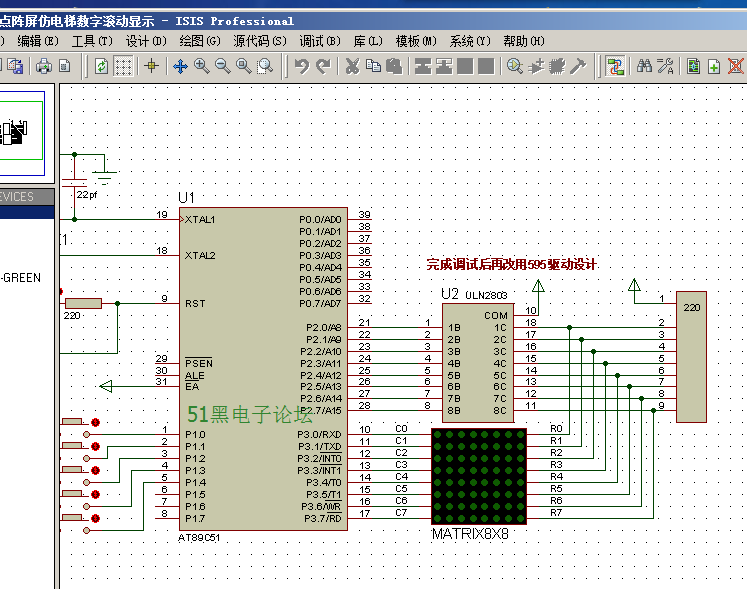Open the 模板(M) menu
747x589 pixels.
(x=416, y=41)
